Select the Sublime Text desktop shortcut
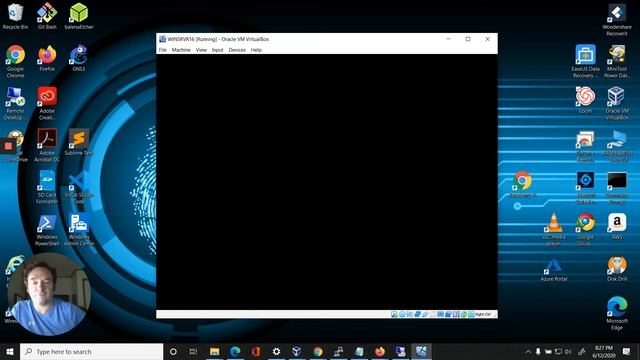640x360 pixels. 79,142
